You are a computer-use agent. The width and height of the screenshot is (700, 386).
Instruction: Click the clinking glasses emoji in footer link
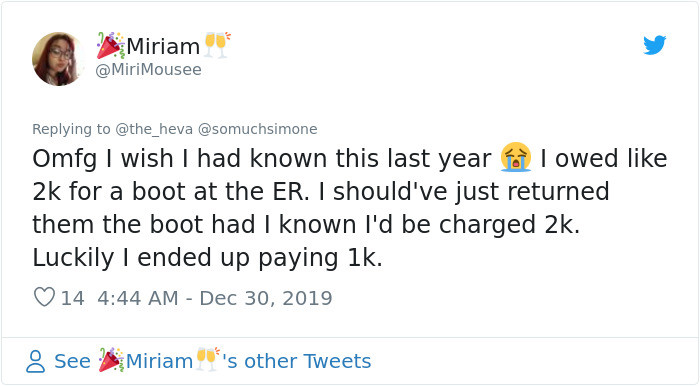(x=207, y=360)
